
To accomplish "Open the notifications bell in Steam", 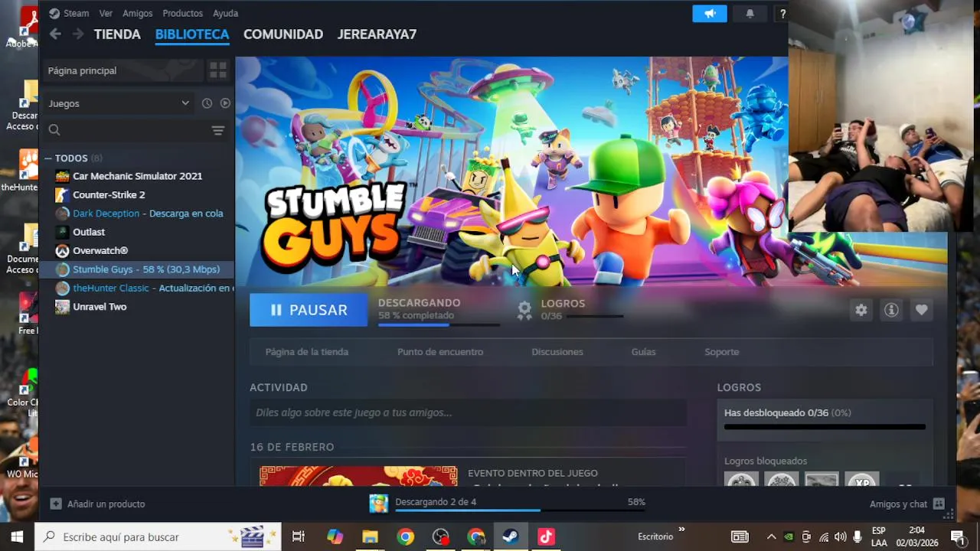I will click(x=750, y=13).
